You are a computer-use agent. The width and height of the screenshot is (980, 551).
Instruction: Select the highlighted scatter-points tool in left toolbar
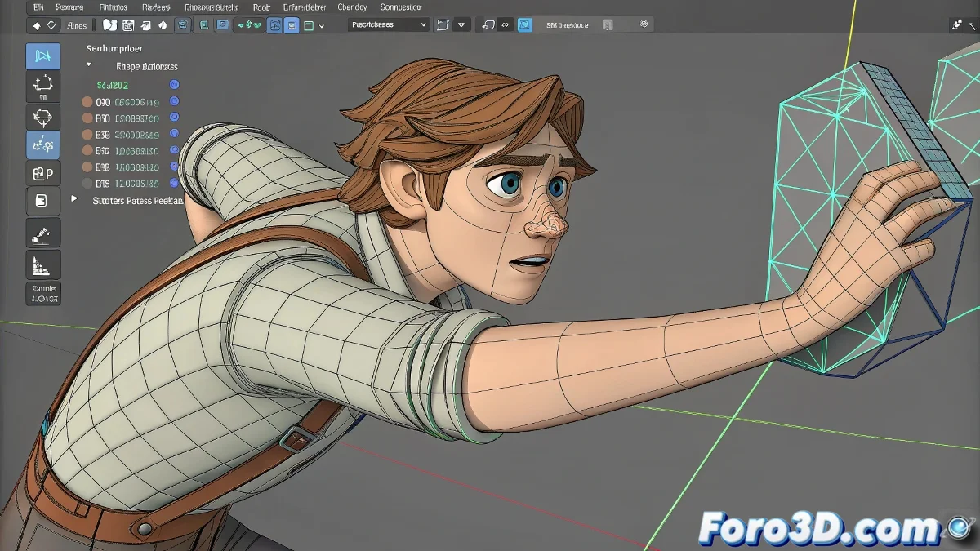(43, 145)
